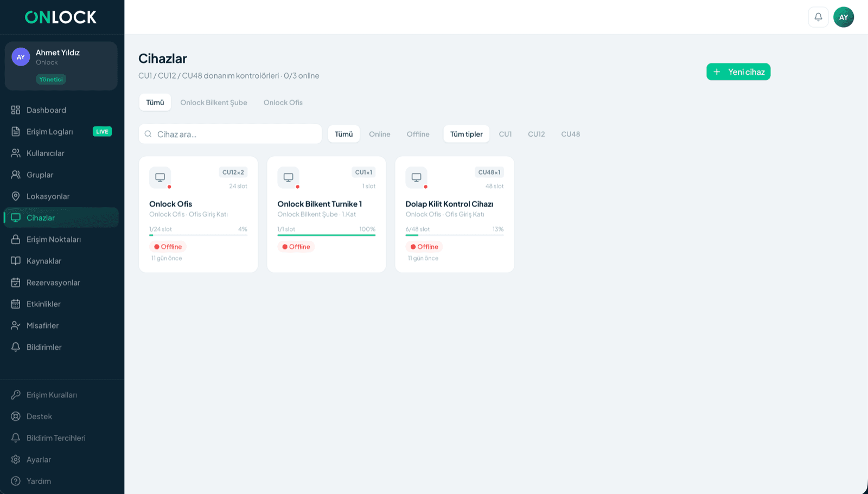Click the Erişim Noktaları lock icon
Viewport: 868px width, 494px height.
point(16,239)
